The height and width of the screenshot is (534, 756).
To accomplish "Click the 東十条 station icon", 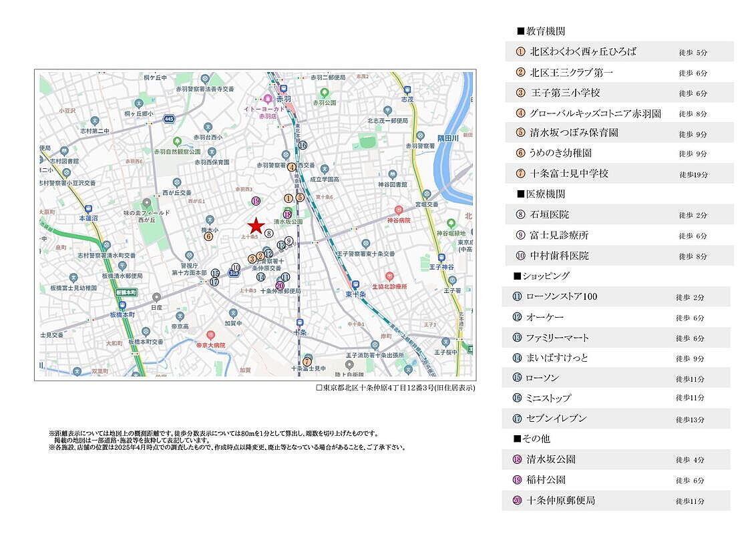I will (355, 283).
